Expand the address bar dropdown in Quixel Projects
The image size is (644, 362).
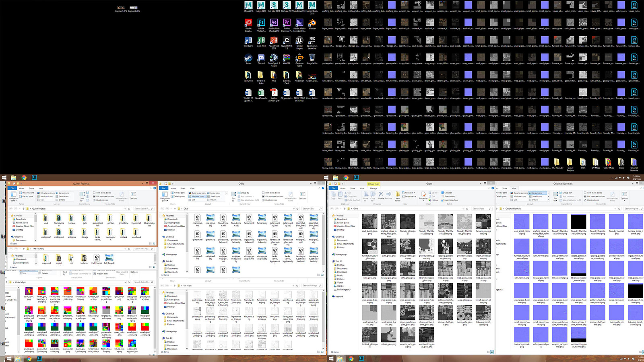pos(125,209)
